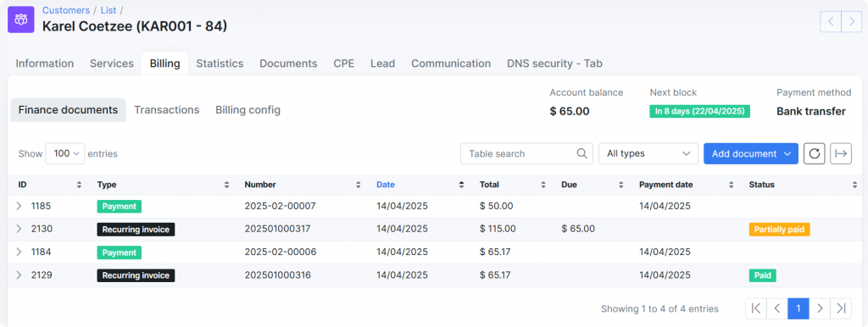The width and height of the screenshot is (868, 327).
Task: Click the Bank transfer payment method text
Action: coord(811,111)
